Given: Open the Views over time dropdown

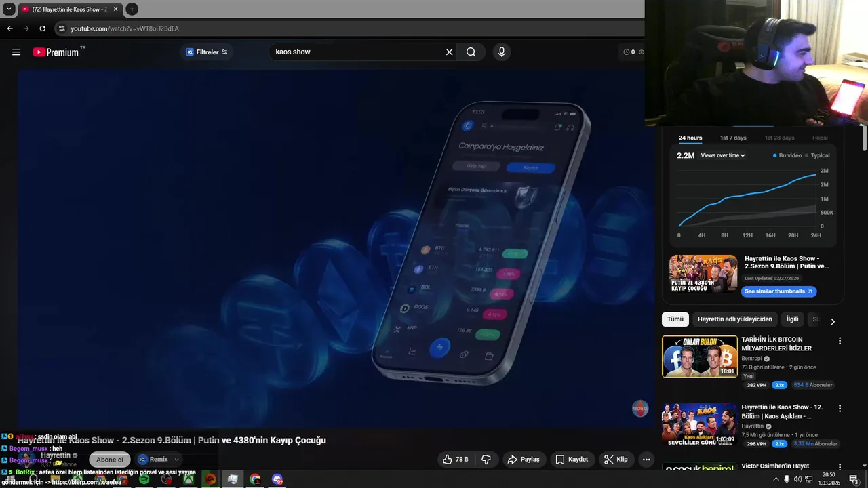Looking at the screenshot, I should click(723, 155).
